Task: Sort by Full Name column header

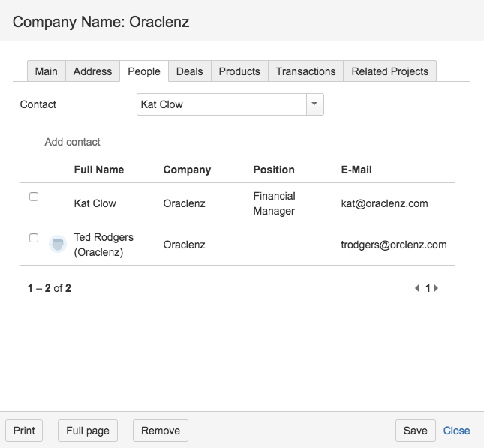Action: [99, 170]
